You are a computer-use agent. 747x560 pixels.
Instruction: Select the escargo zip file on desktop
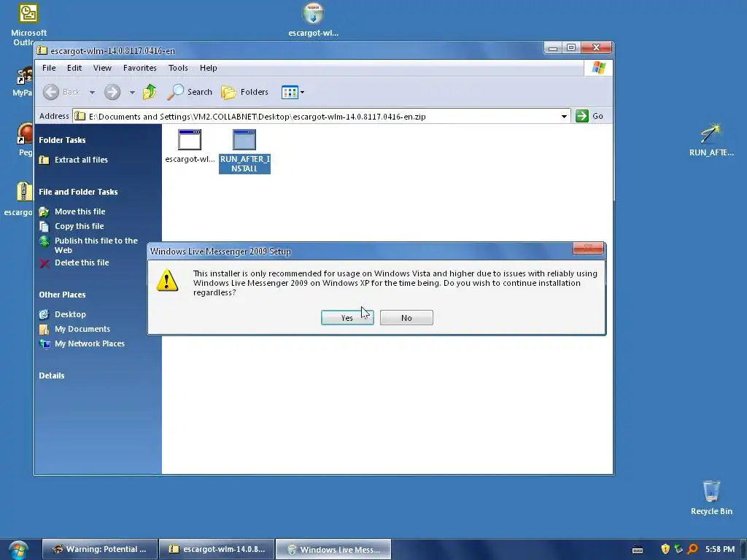coord(19,199)
